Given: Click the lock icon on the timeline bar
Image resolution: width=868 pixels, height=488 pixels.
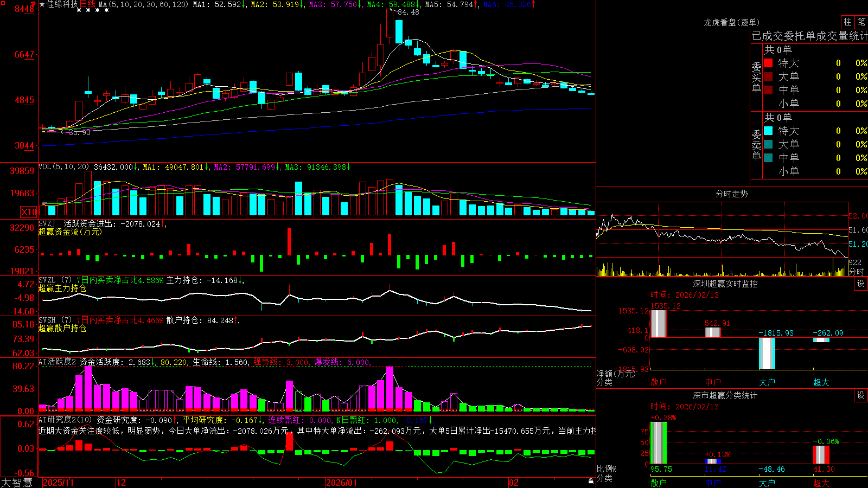Looking at the screenshot, I should [x=591, y=481].
